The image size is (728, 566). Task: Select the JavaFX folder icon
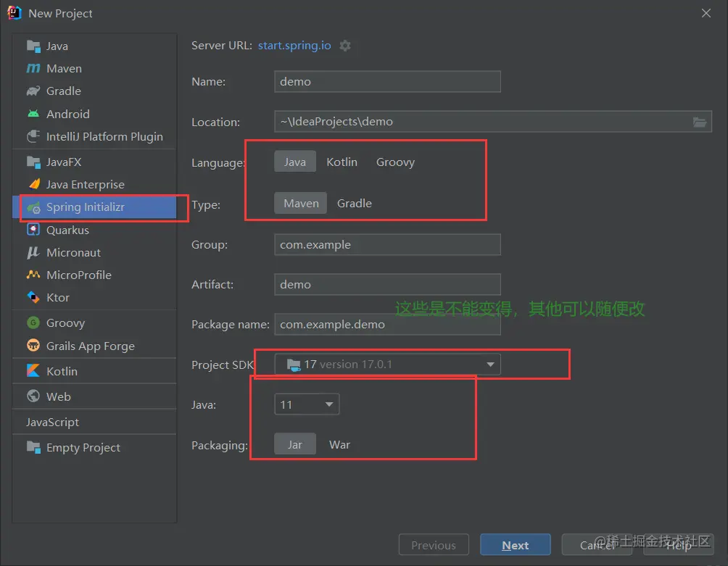tap(33, 162)
